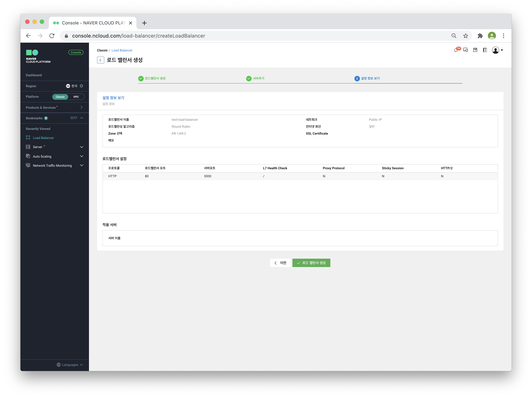Click the user account avatar icon
Viewport: 532px width, 398px height.
point(495,50)
